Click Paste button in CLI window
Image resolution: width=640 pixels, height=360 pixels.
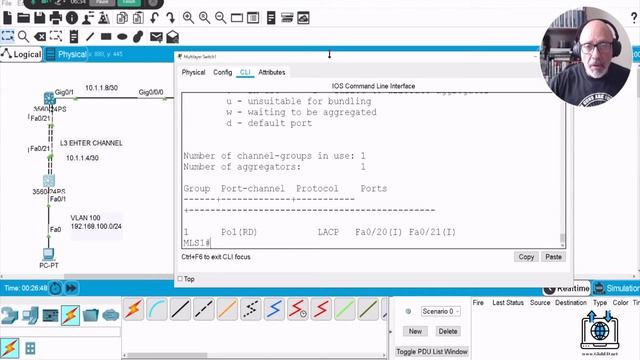point(553,257)
